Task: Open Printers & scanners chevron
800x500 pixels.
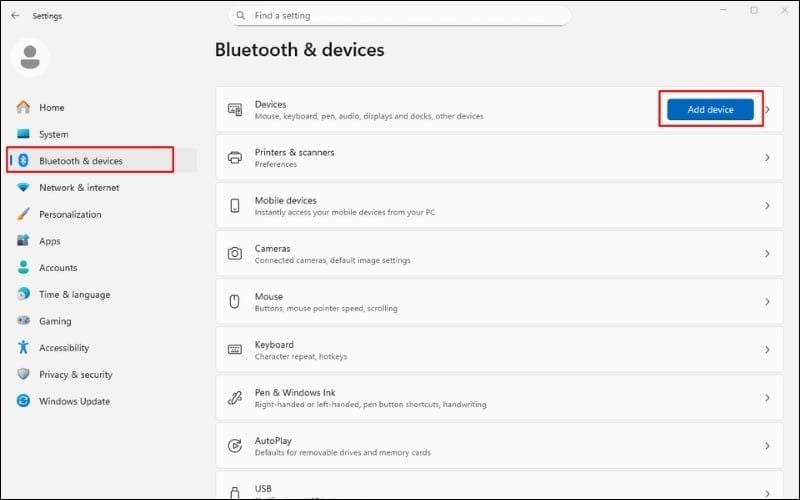Action: click(x=767, y=158)
